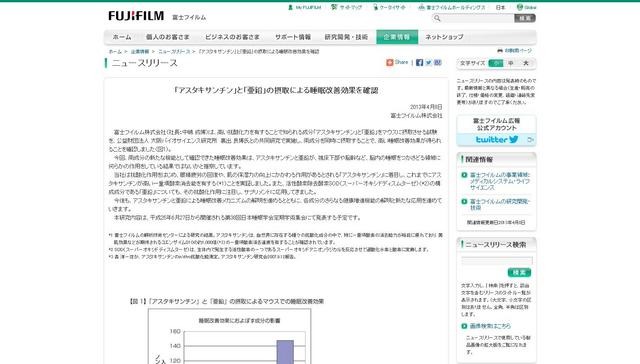Open the 個人のお客さま menu tab

(167, 37)
